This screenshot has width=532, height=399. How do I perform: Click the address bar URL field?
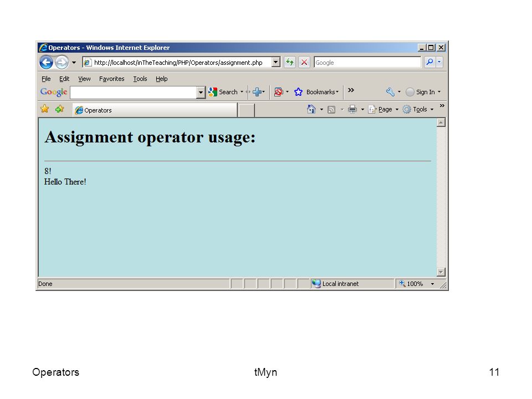pos(176,63)
